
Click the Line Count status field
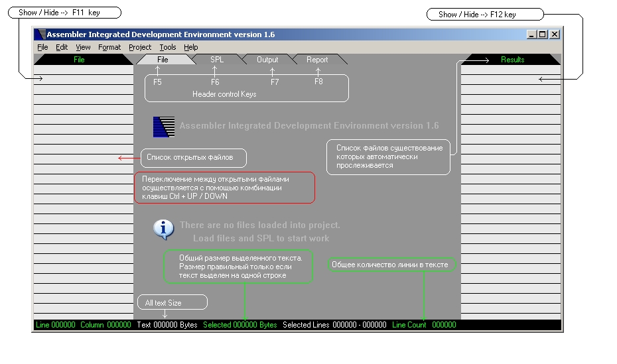[424, 325]
